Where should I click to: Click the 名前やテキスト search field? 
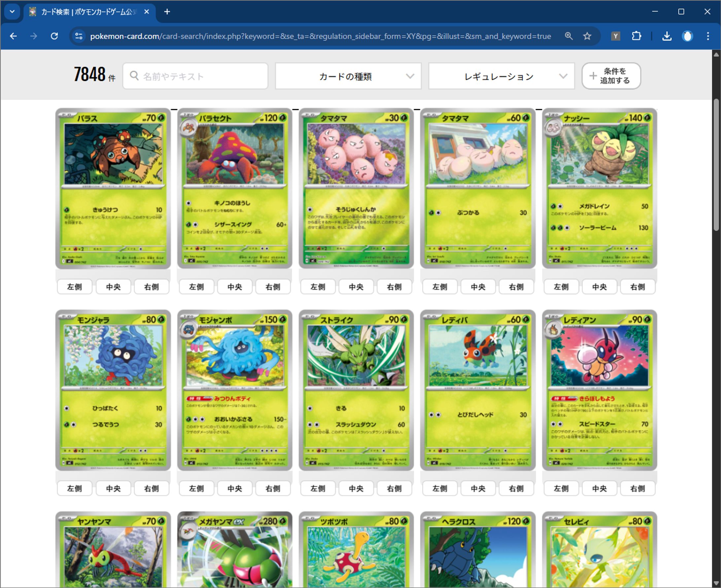195,76
